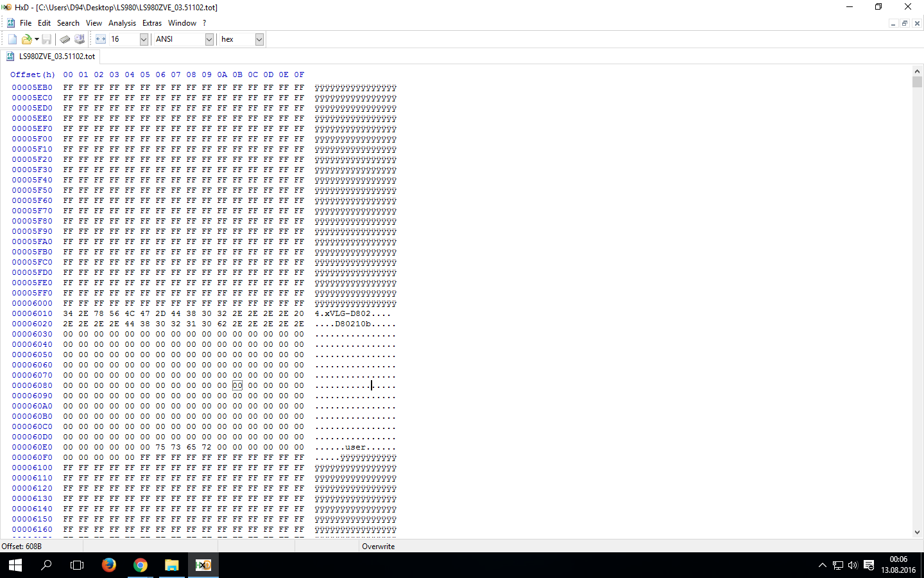Expand the recent files arrow beside Open

[37, 39]
